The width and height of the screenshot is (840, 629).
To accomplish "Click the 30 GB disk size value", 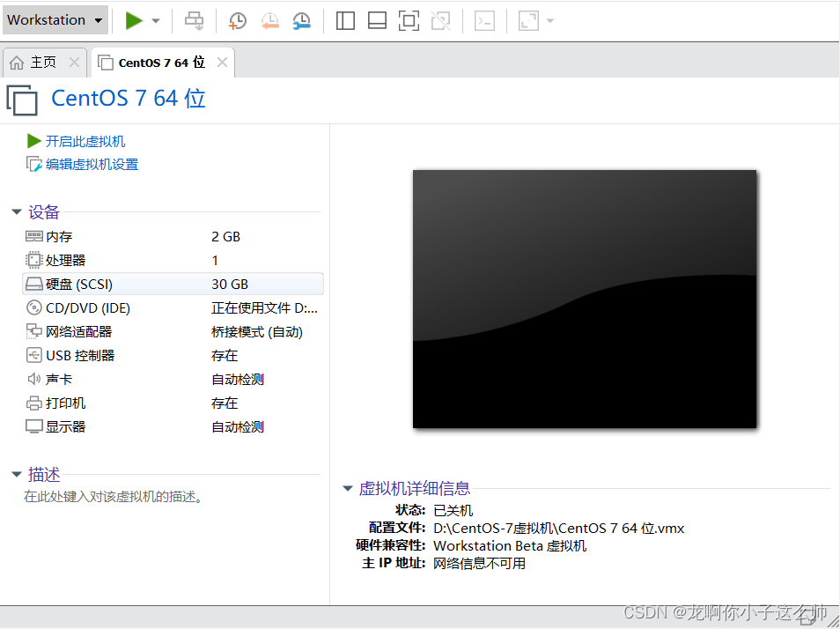I will (x=230, y=284).
